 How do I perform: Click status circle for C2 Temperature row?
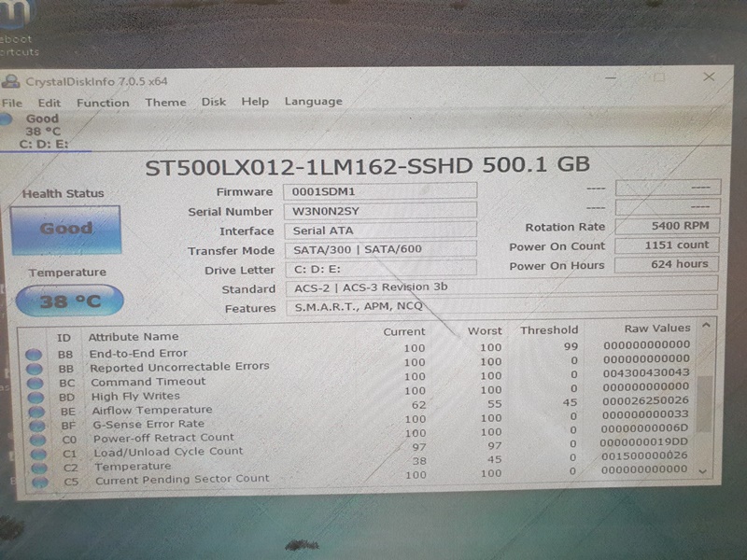pyautogui.click(x=39, y=469)
